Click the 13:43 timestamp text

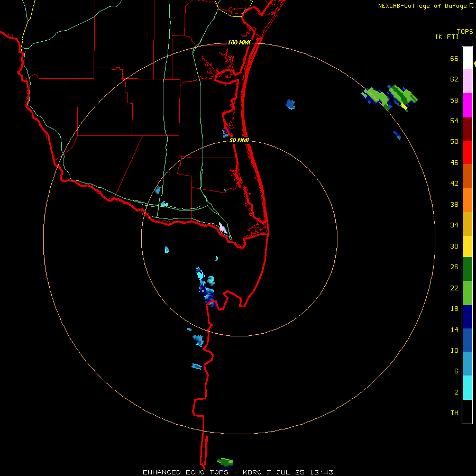(321, 472)
